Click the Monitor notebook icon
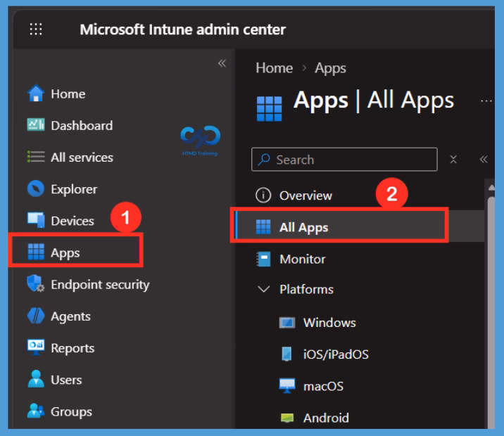 point(263,259)
